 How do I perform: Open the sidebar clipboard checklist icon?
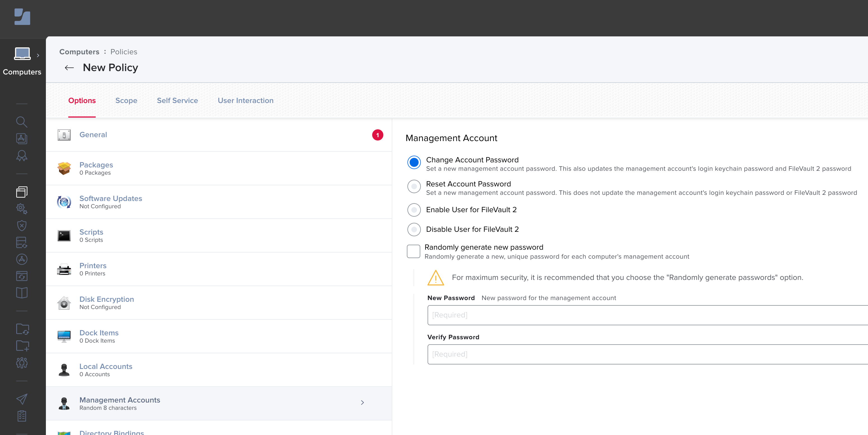[22, 416]
